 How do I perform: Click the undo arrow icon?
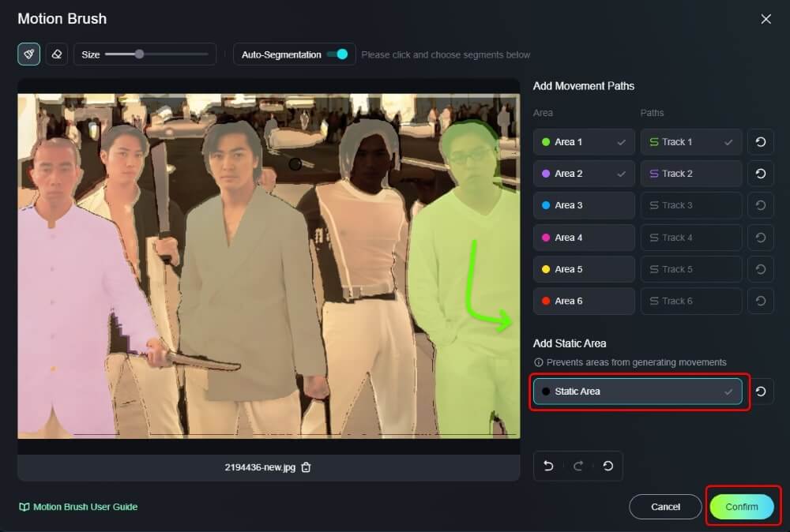549,466
